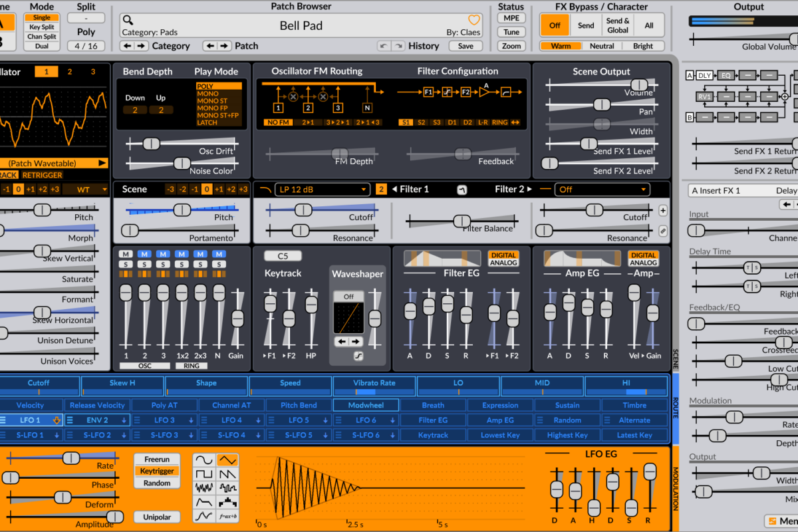
Task: Click the C5 keytrack root field
Action: 283,256
